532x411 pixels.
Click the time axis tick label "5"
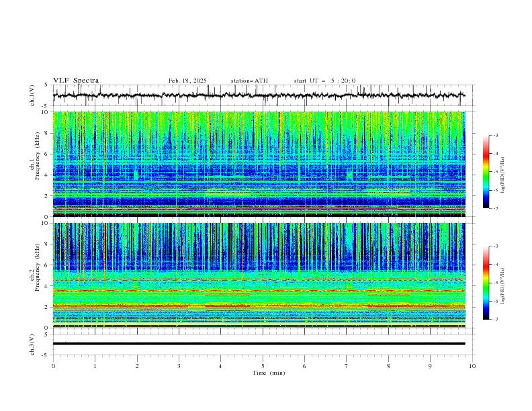[263, 366]
